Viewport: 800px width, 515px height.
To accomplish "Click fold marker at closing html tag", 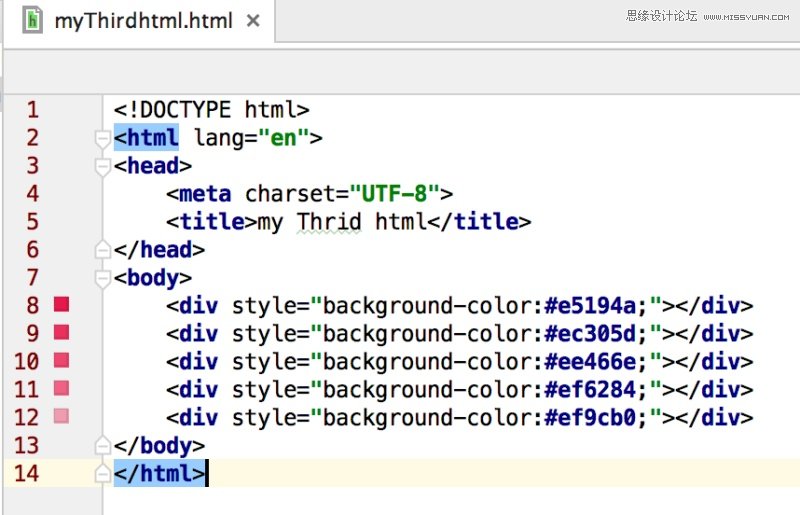I will click(x=101, y=473).
